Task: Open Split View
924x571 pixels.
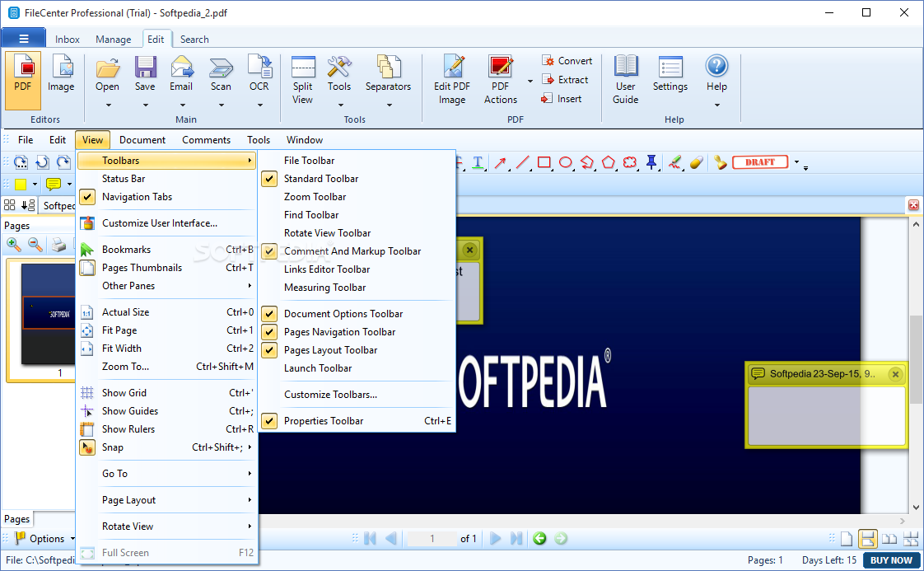Action: pyautogui.click(x=303, y=80)
